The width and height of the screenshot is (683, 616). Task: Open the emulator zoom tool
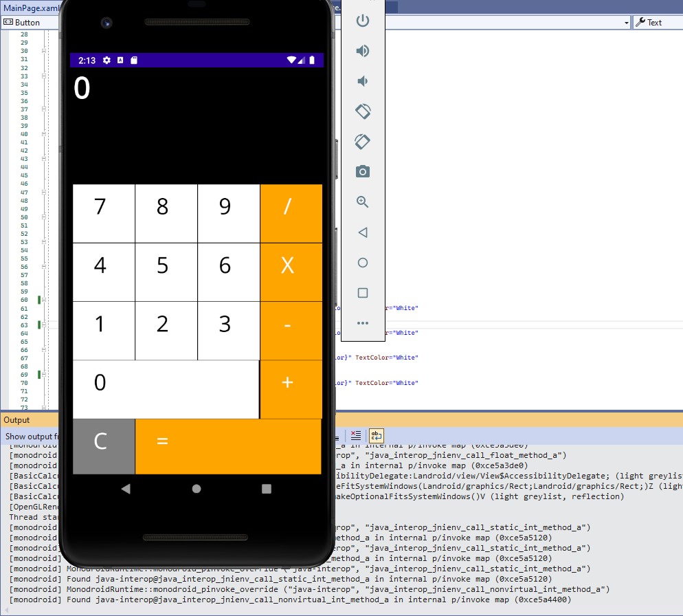point(363,202)
